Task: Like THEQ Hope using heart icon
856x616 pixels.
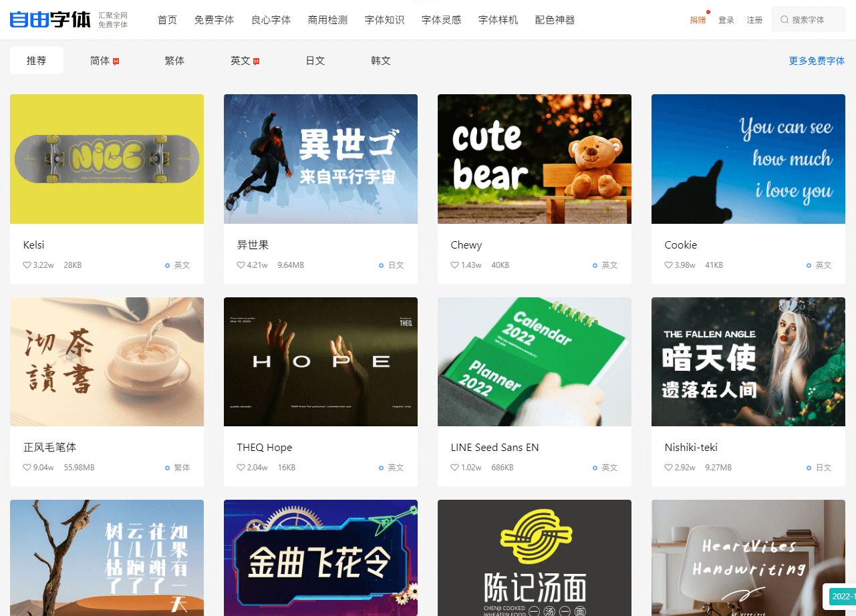Action: coord(241,468)
